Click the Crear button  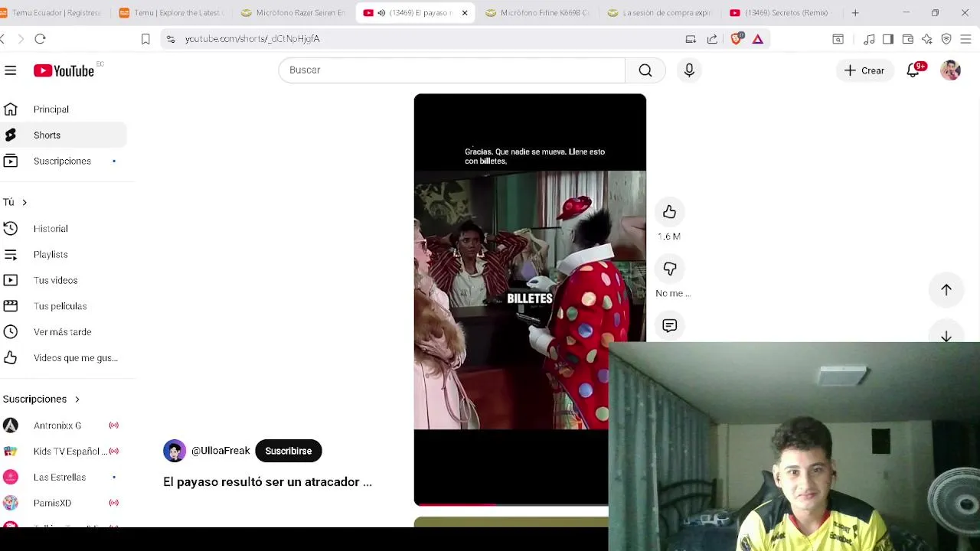point(864,70)
